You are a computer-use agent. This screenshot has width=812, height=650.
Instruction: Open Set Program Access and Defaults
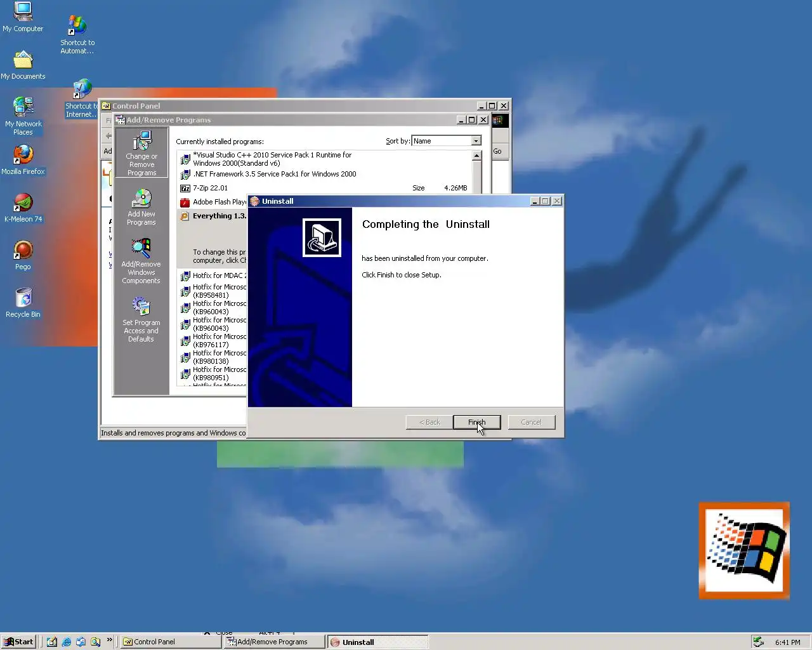[141, 321]
